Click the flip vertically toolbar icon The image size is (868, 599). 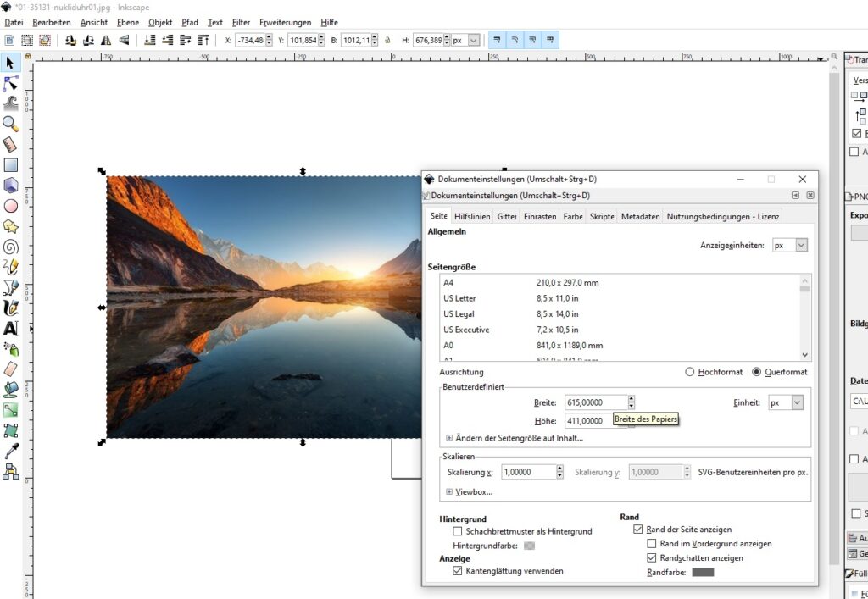click(124, 40)
